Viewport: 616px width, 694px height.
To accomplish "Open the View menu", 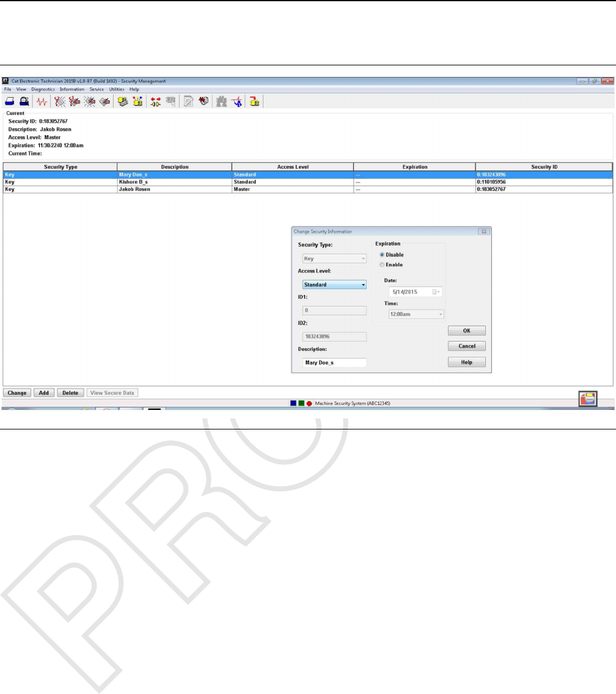I will [21, 89].
